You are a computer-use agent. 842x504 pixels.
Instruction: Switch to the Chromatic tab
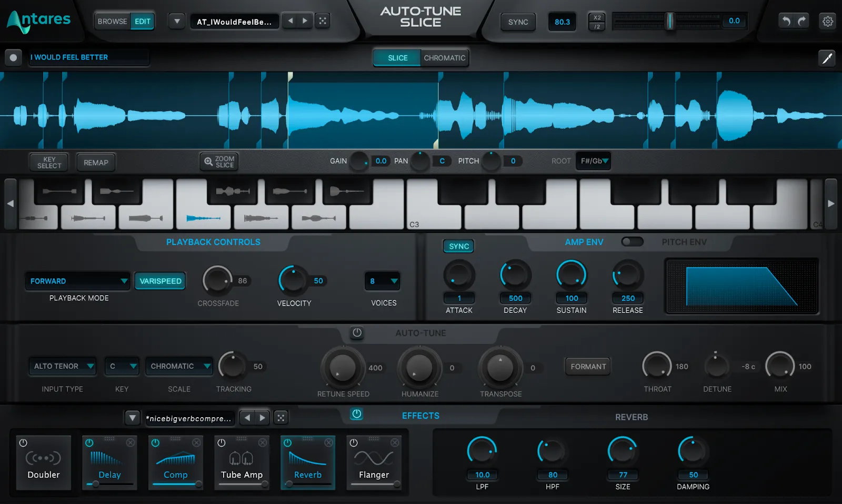click(x=445, y=58)
